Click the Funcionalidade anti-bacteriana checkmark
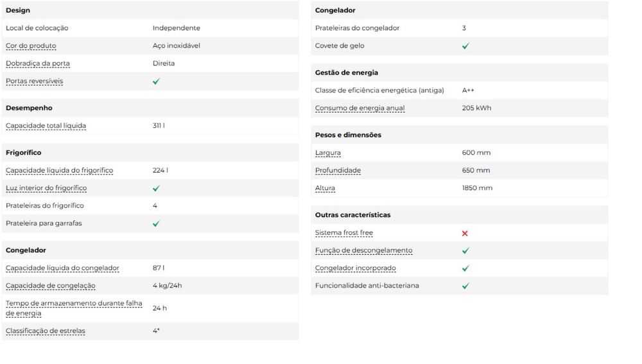 point(465,286)
